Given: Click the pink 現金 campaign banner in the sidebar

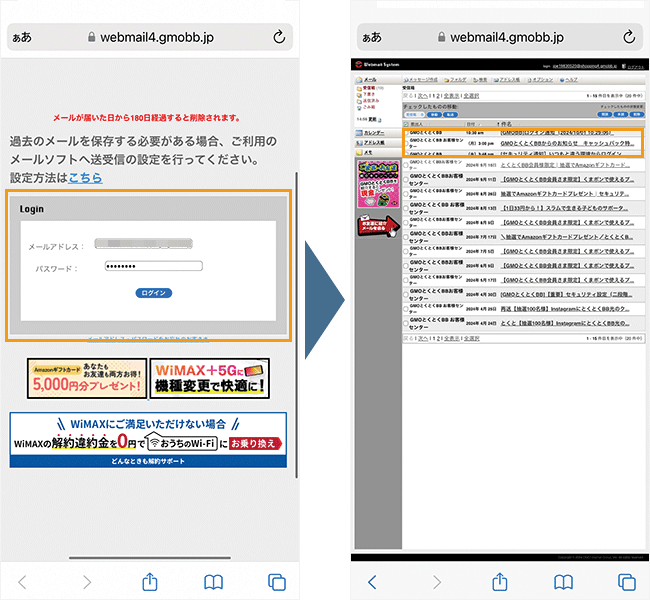Looking at the screenshot, I should (x=378, y=184).
